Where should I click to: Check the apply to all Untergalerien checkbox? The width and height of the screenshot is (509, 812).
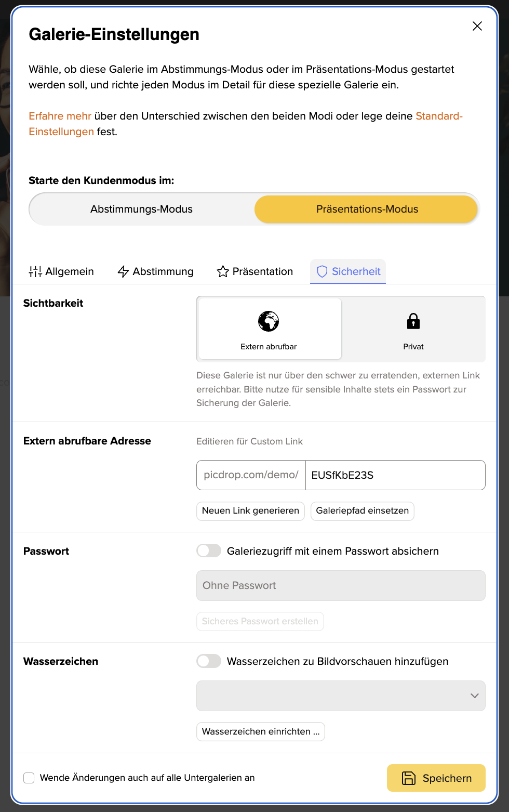point(29,778)
